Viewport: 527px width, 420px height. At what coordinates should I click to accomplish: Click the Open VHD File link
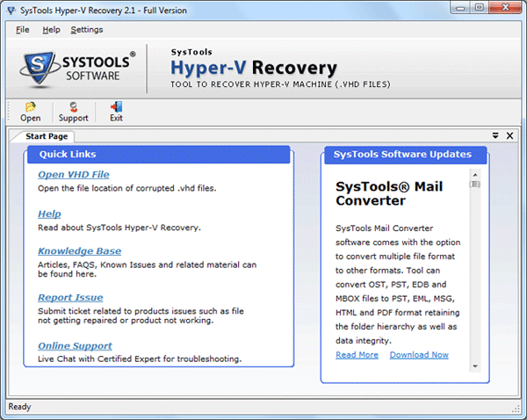[x=73, y=175]
